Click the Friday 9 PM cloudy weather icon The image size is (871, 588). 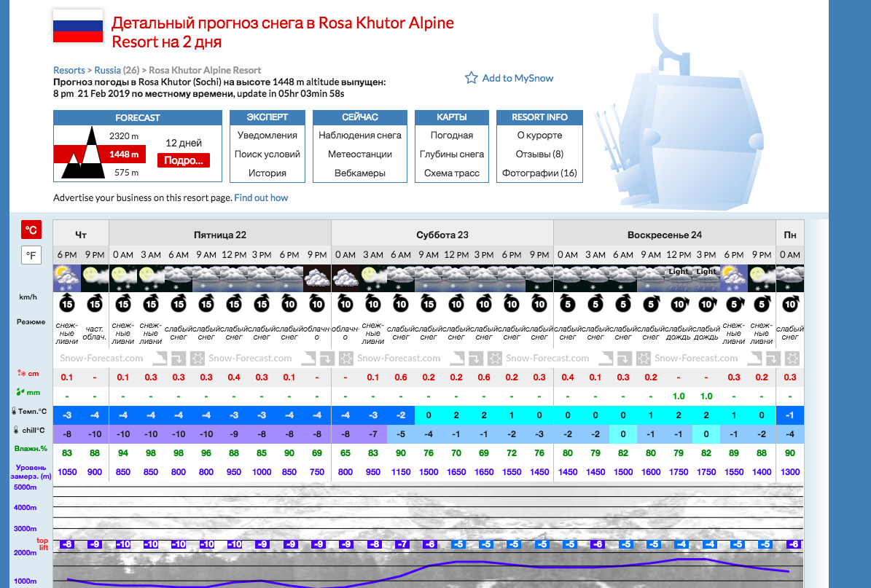tap(317, 279)
